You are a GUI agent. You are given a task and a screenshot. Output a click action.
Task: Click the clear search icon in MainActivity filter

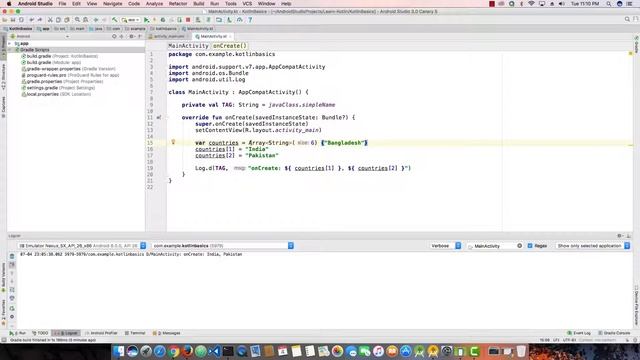(x=519, y=246)
